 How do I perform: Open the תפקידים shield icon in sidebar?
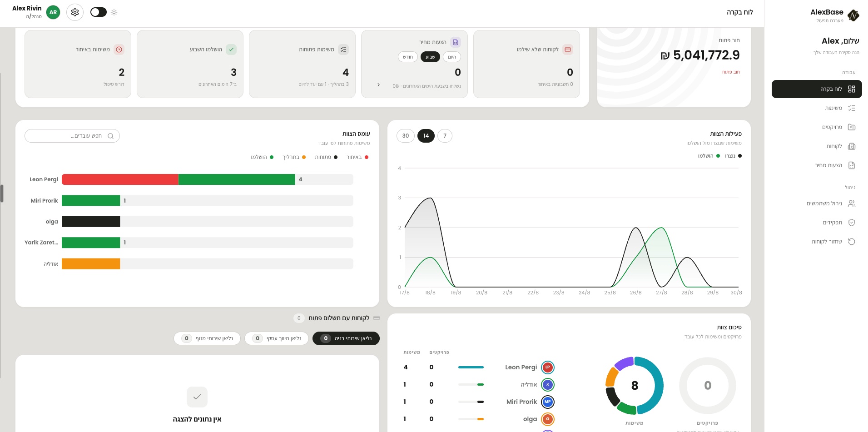852,223
